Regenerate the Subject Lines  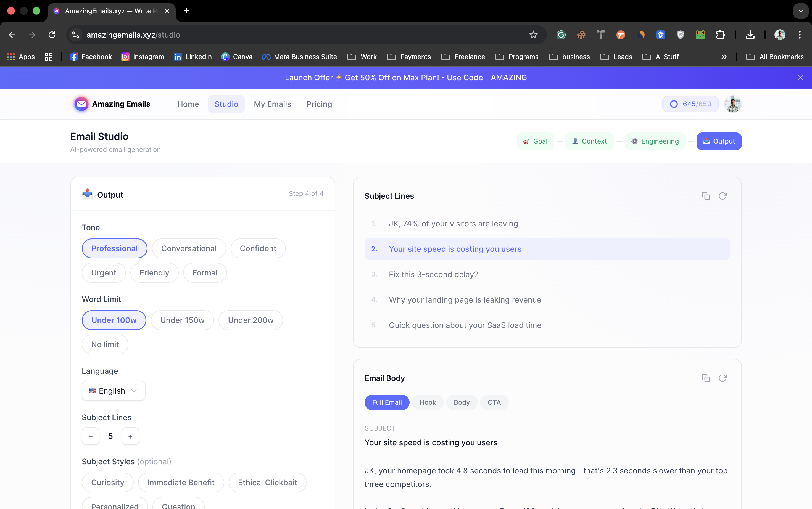pyautogui.click(x=723, y=196)
